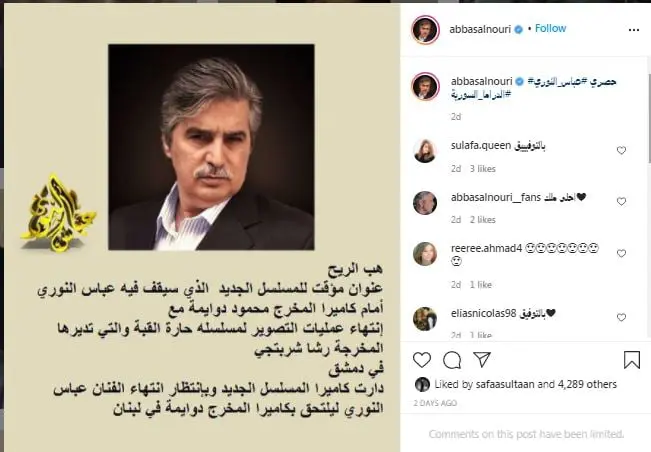
Task: Open eliasnicolas98 profile link
Action: point(483,313)
